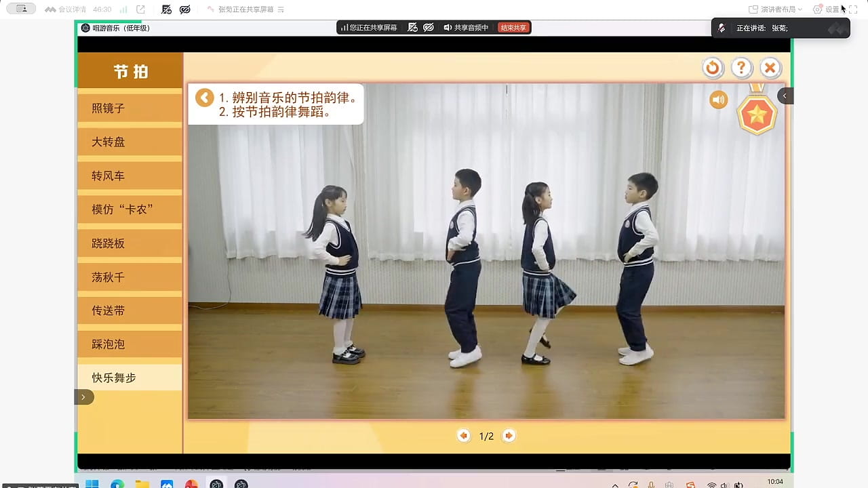Click the taskbar clock showing 10:04
The image size is (868, 488).
coord(774,483)
